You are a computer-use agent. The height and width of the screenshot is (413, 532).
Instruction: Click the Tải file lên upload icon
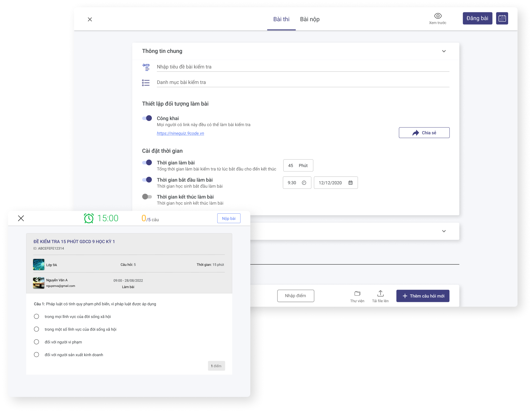point(380,293)
